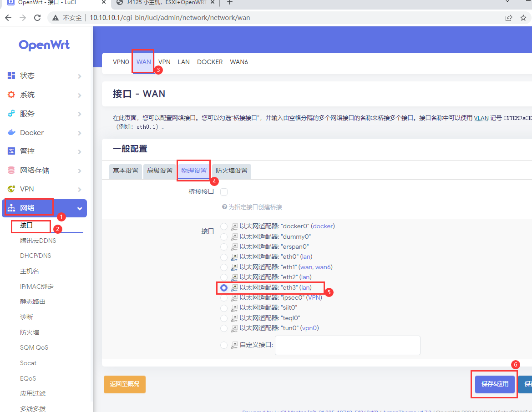Click the VPN globe icon
The height and width of the screenshot is (412, 532).
click(11, 189)
